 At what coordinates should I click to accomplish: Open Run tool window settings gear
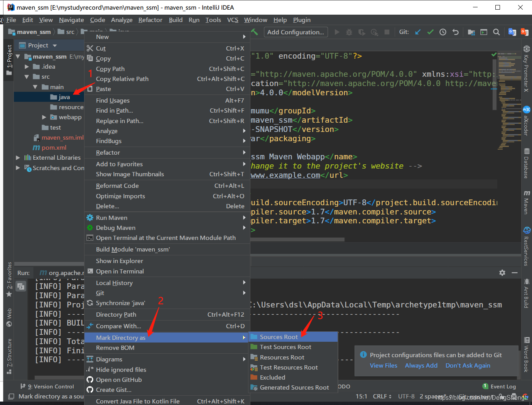point(502,273)
